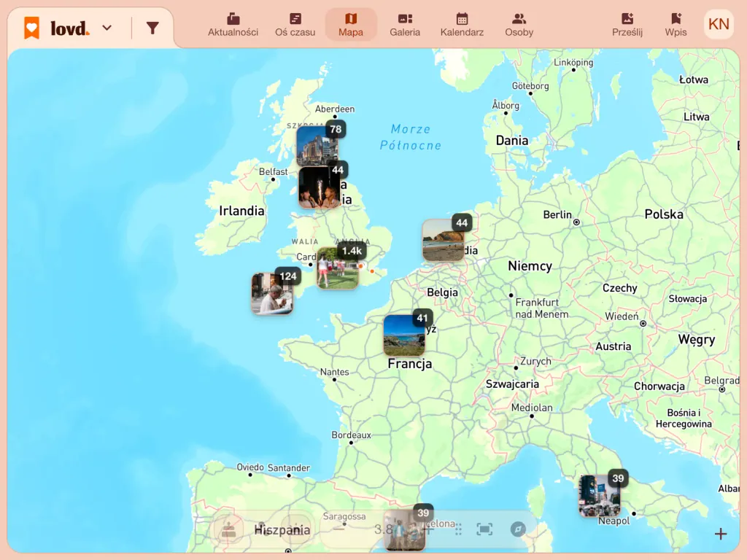Open the Kalendarz calendar icon
Viewport: 747px width, 560px height.
tap(462, 18)
